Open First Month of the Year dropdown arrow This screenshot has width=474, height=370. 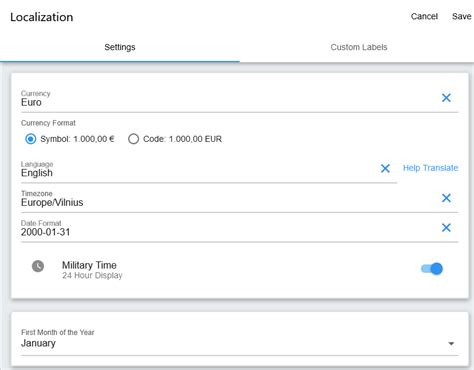coord(451,343)
